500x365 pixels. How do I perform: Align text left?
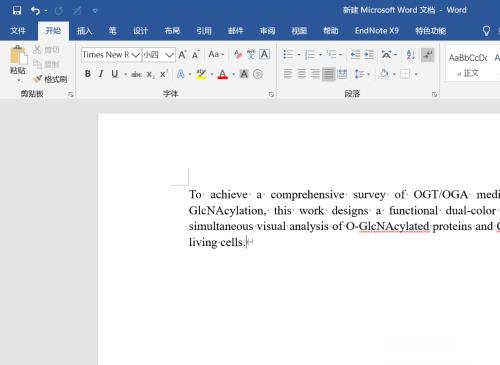tap(288, 74)
